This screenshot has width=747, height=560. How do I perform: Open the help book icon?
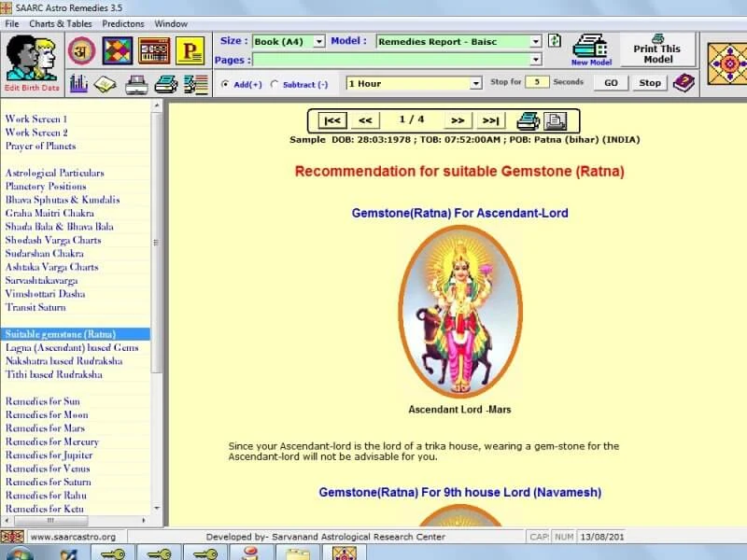click(x=684, y=83)
